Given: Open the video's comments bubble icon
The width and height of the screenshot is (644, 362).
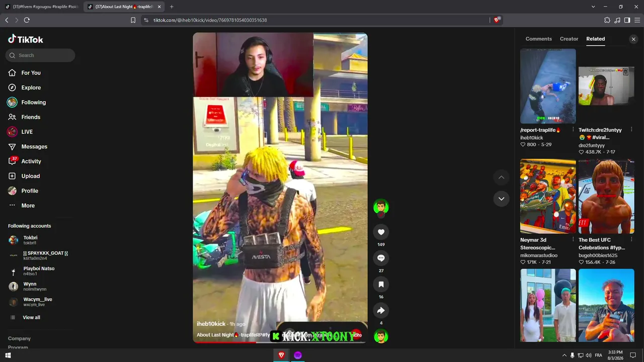Looking at the screenshot, I should tap(381, 258).
